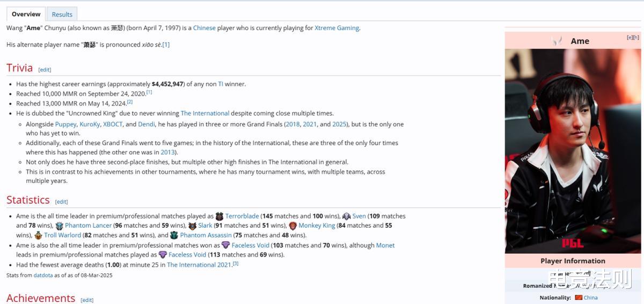The height and width of the screenshot is (304, 644).
Task: Click the infobox [e] edit link
Action: (630, 38)
